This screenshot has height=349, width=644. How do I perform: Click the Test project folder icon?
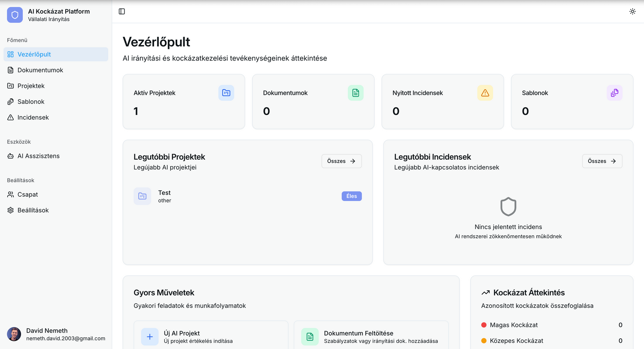point(142,196)
